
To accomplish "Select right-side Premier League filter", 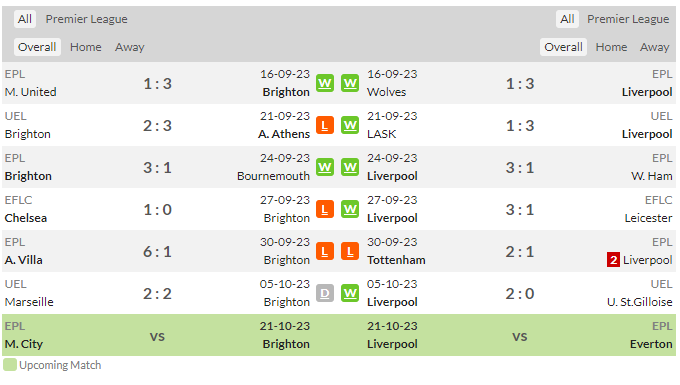I will point(628,19).
